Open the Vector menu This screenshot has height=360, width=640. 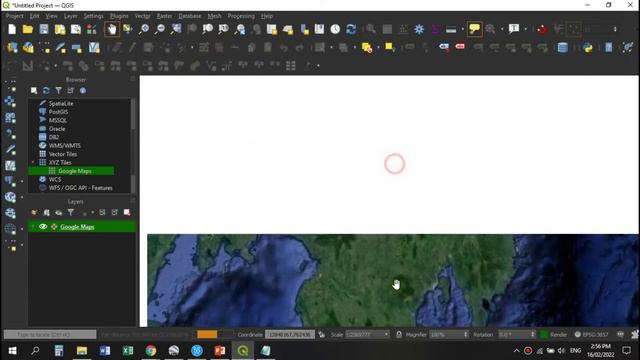pos(142,16)
